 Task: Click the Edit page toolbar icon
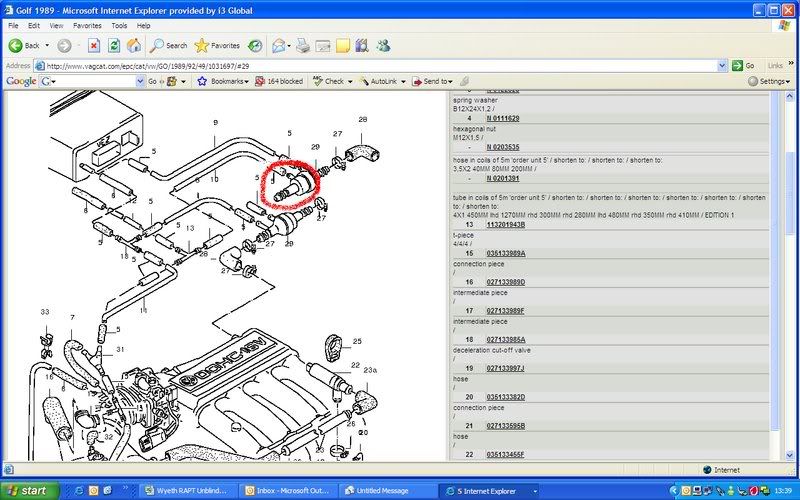[323, 45]
